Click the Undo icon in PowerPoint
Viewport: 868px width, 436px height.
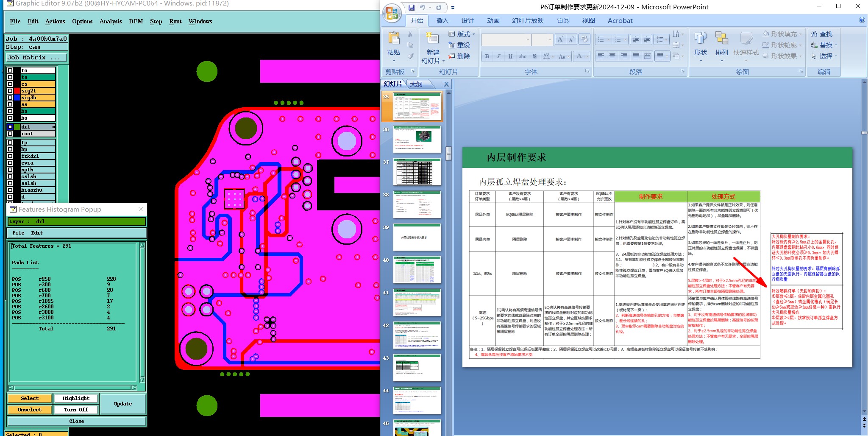point(422,8)
